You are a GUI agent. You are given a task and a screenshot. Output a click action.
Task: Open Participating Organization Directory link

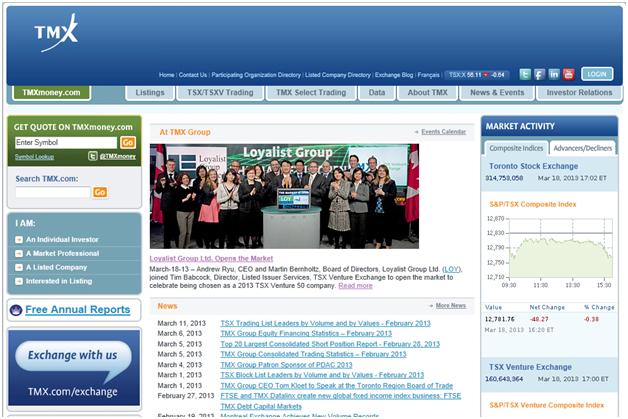(256, 75)
